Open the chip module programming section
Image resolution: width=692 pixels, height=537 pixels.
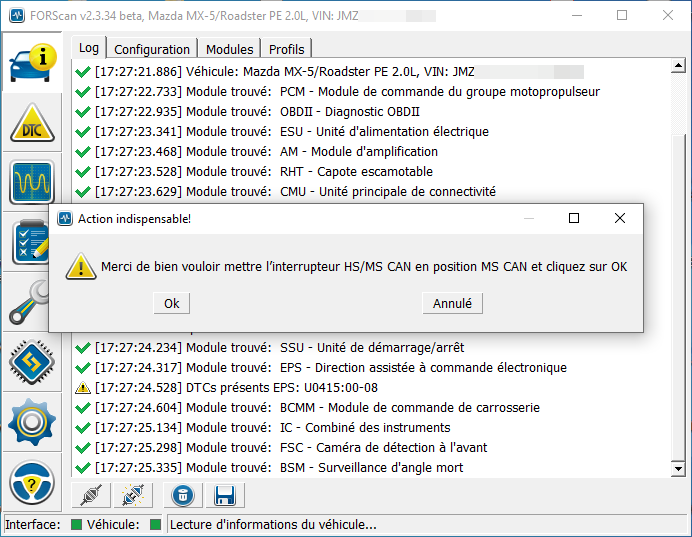[x=32, y=362]
